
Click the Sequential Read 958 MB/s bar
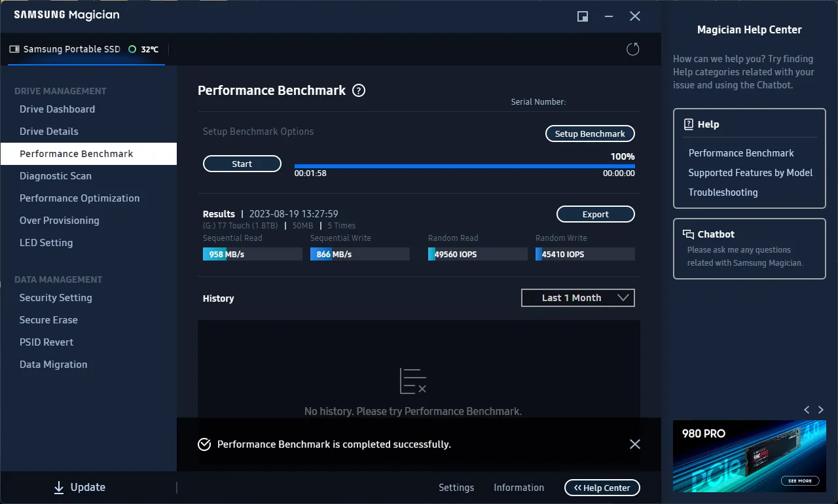tap(253, 254)
